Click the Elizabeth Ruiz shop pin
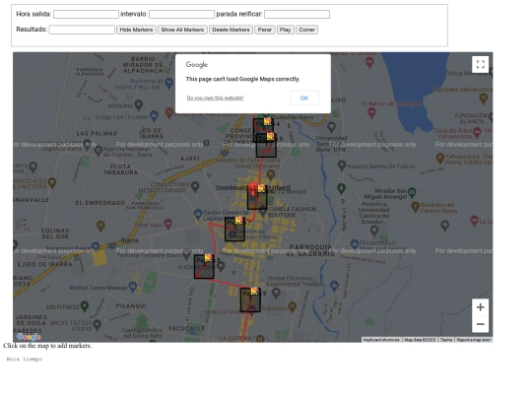The image size is (532, 399). (355, 243)
